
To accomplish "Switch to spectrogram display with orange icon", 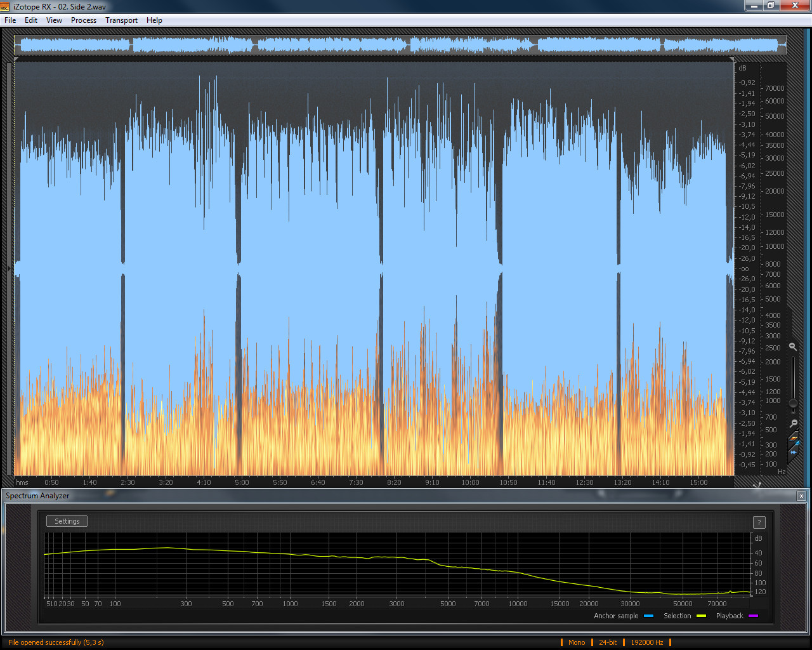I will pos(793,439).
